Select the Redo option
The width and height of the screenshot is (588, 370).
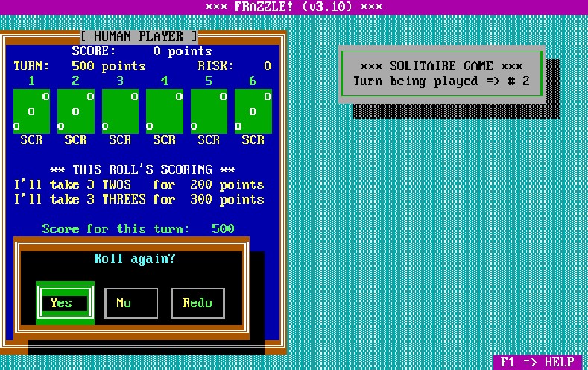pos(197,302)
